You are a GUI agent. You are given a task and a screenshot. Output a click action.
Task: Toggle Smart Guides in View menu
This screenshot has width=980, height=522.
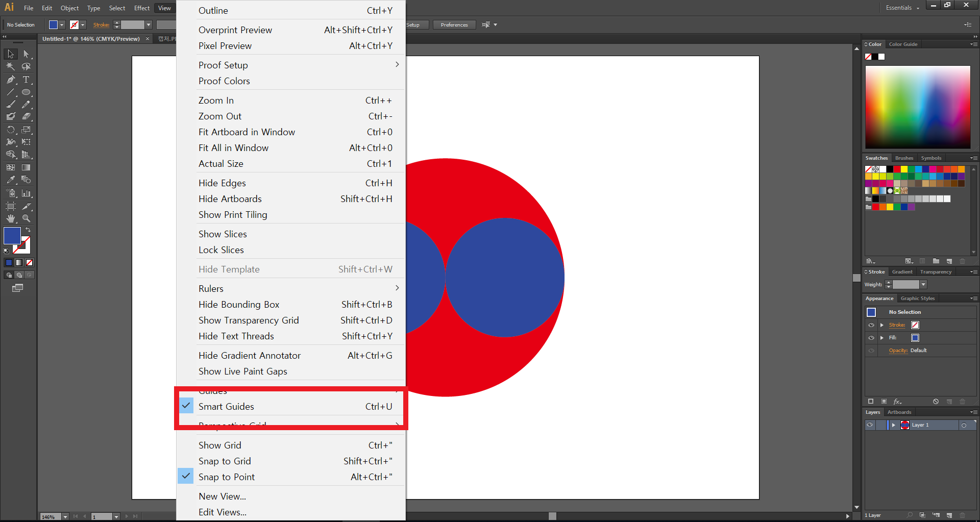tap(291, 407)
